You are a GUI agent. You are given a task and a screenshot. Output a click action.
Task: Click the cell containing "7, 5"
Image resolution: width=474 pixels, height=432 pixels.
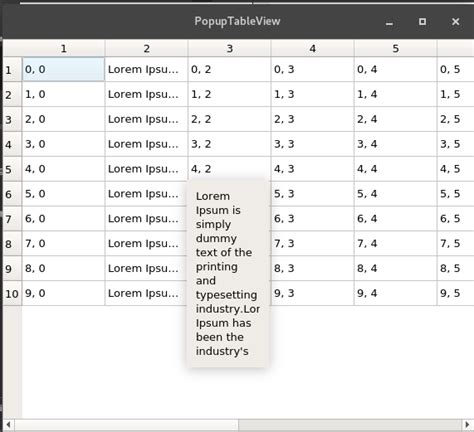pos(456,244)
